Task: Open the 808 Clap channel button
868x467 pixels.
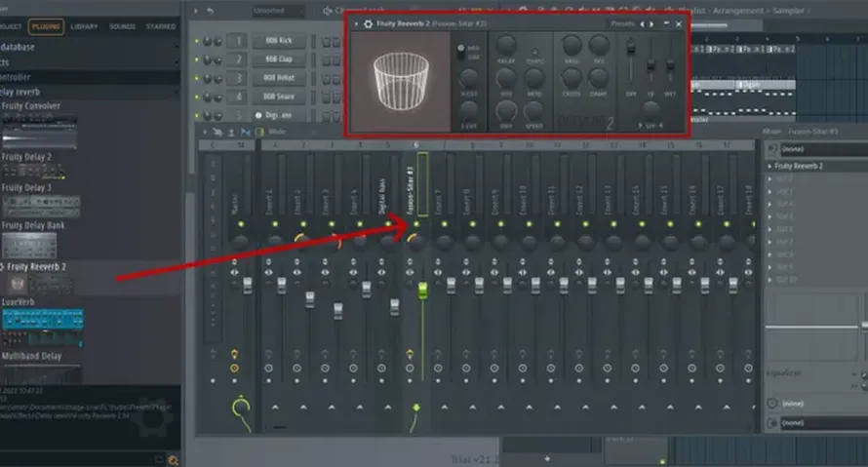Action: coord(279,59)
